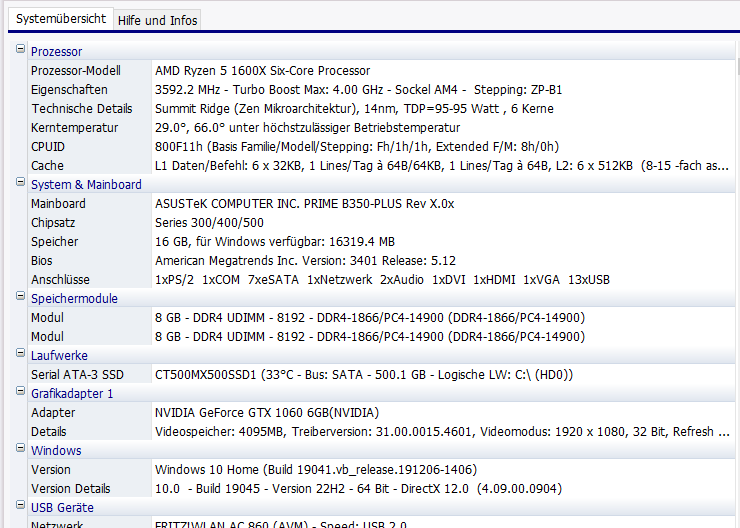Click the CPUID label
This screenshot has height=528, width=740.
point(48,147)
